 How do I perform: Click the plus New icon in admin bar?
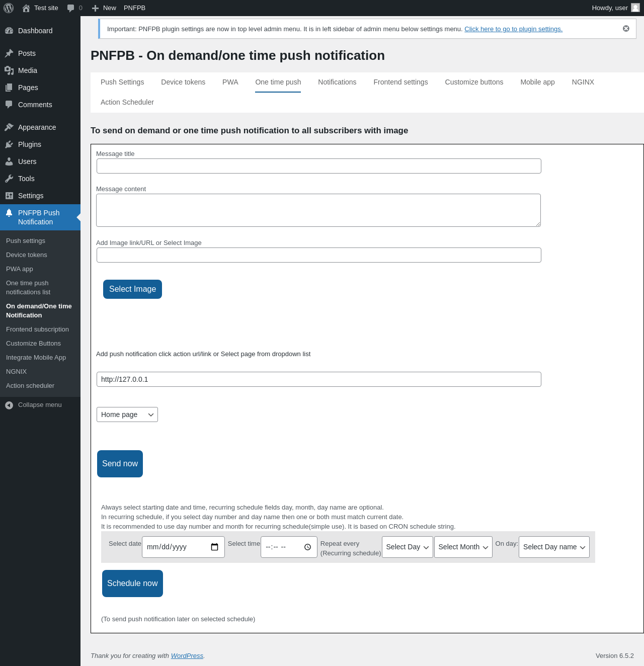click(x=95, y=8)
